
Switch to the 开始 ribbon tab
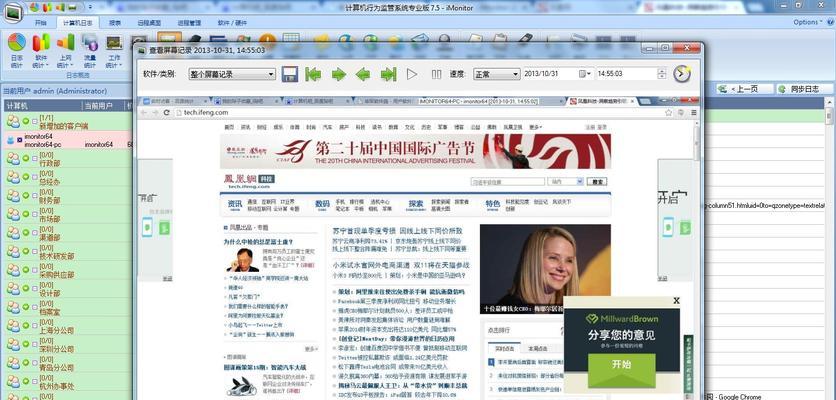click(x=41, y=23)
